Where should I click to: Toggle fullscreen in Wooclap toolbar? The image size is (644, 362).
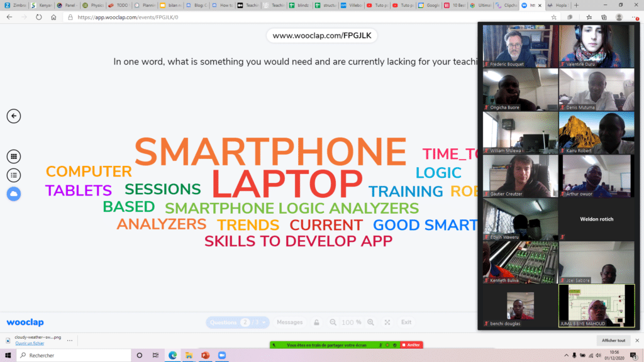pos(387,322)
